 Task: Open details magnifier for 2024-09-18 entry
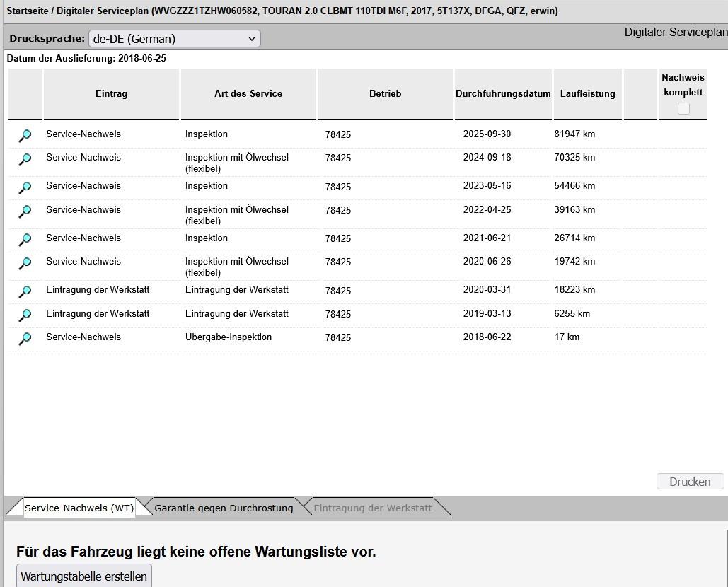(x=25, y=159)
